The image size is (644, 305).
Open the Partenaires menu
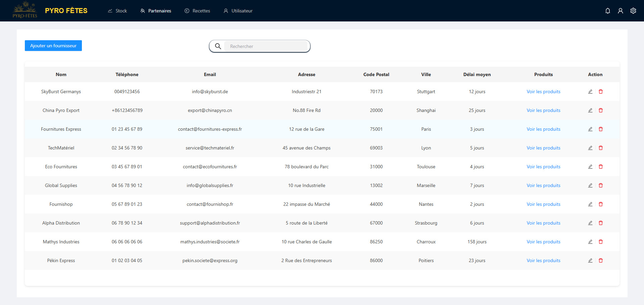(x=156, y=11)
